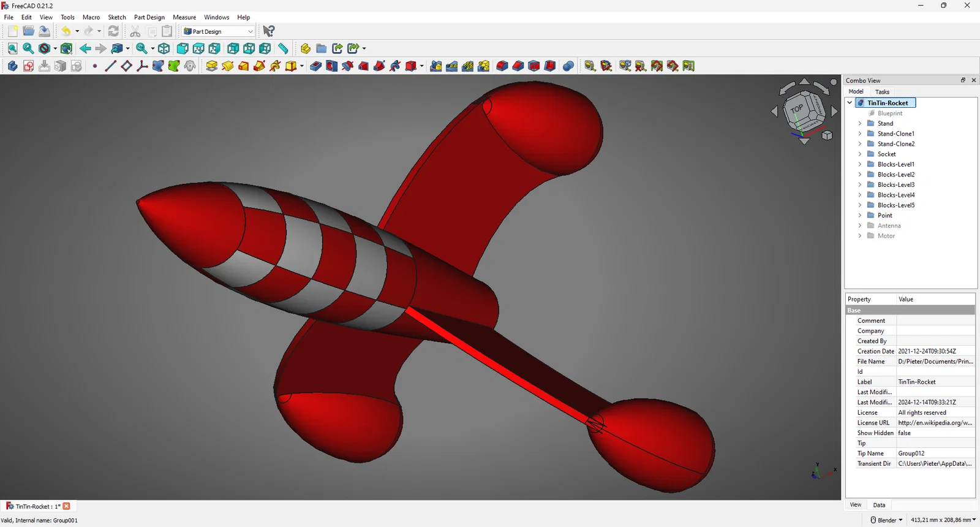Screen dimensions: 980x527
Task: Select the Isometric view icon
Action: point(164,48)
